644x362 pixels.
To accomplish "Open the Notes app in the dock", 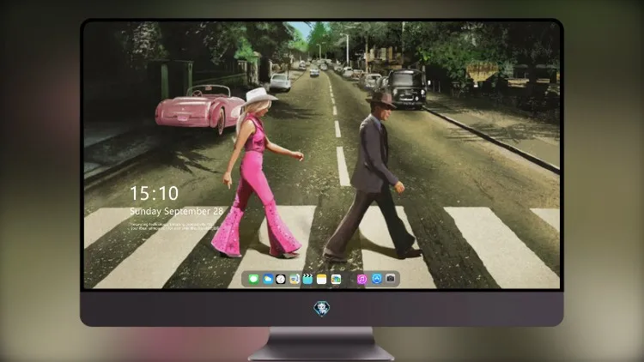I will point(322,279).
